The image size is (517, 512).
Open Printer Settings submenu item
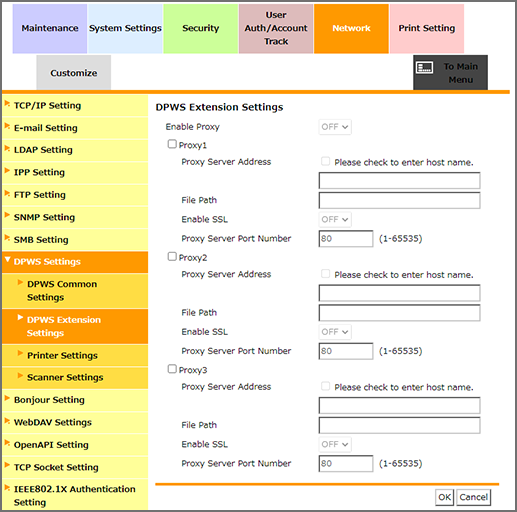point(75,356)
